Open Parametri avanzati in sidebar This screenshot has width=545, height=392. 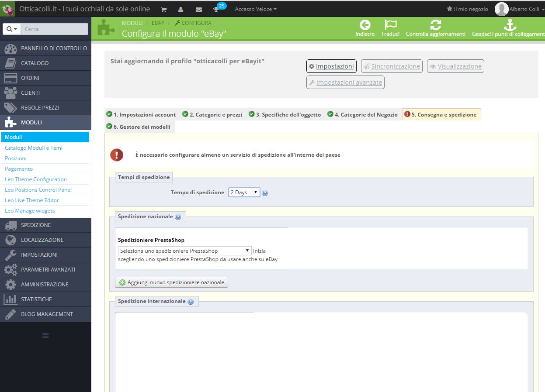[x=45, y=270]
